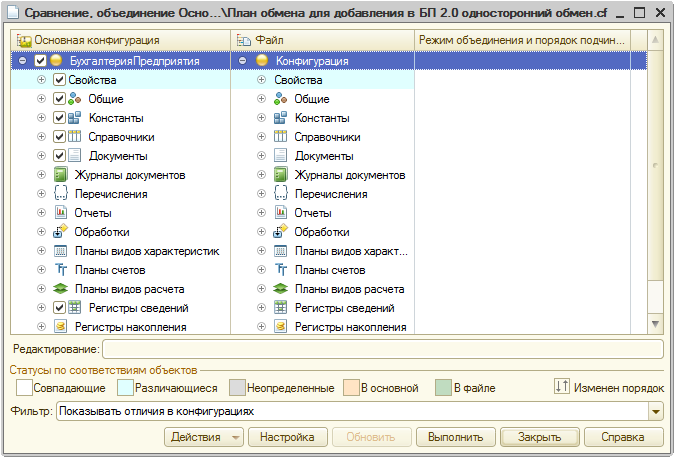Click the Настройка button

click(x=288, y=437)
